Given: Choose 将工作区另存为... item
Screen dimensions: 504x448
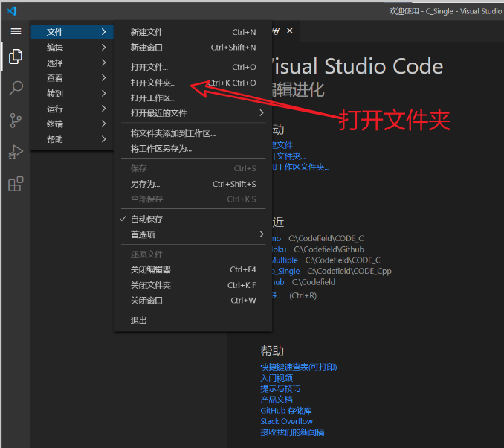Looking at the screenshot, I should pyautogui.click(x=193, y=149).
